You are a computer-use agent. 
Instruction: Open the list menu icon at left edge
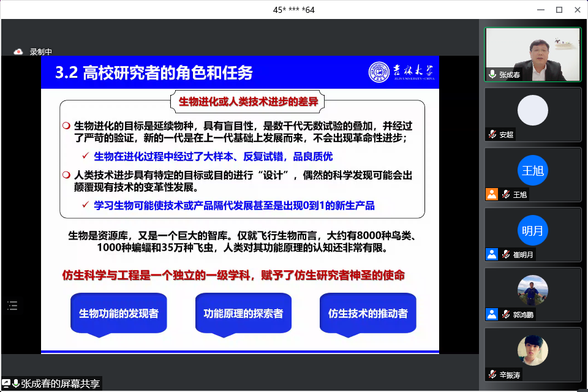12,306
